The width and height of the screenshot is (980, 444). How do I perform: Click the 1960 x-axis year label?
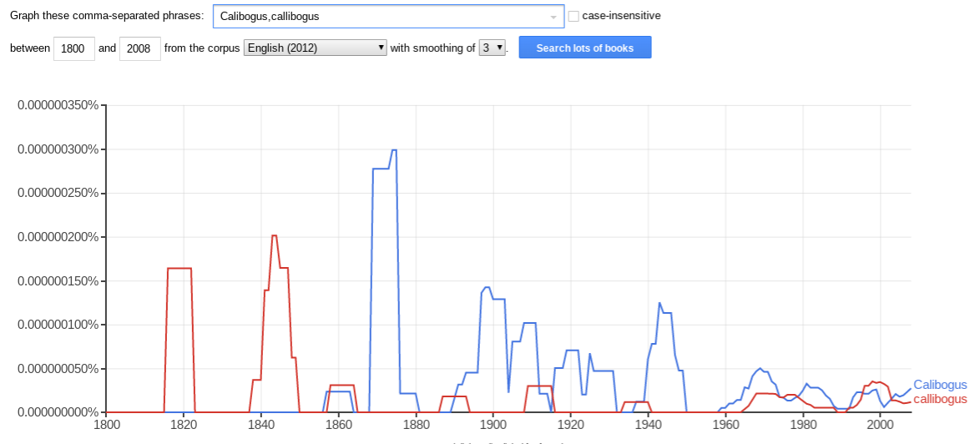pos(725,425)
